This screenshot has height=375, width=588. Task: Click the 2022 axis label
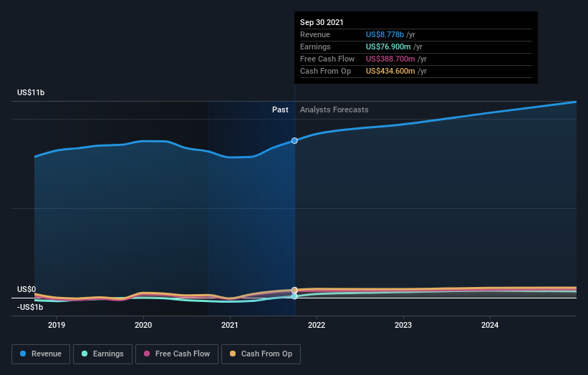[x=317, y=325]
